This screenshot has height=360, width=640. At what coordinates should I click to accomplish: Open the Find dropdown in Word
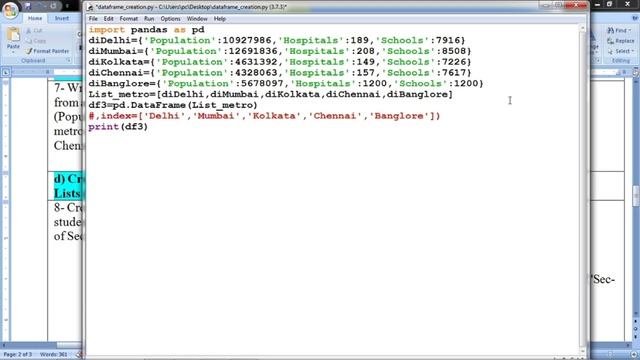pos(619,31)
